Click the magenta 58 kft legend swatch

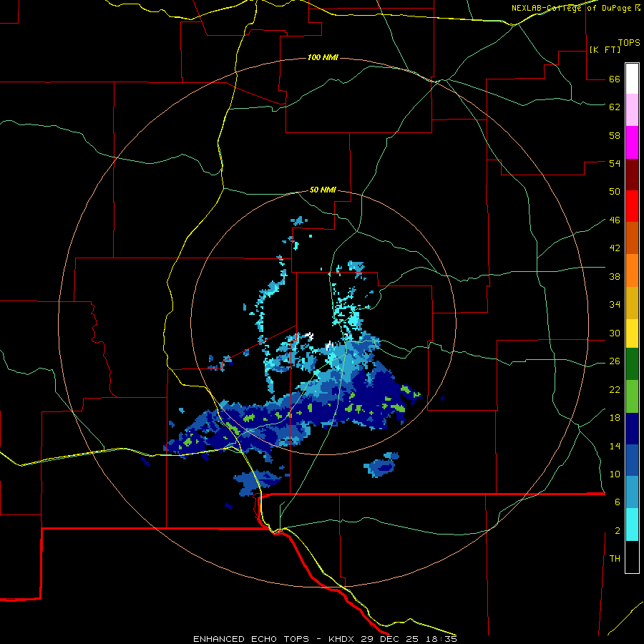[632, 142]
